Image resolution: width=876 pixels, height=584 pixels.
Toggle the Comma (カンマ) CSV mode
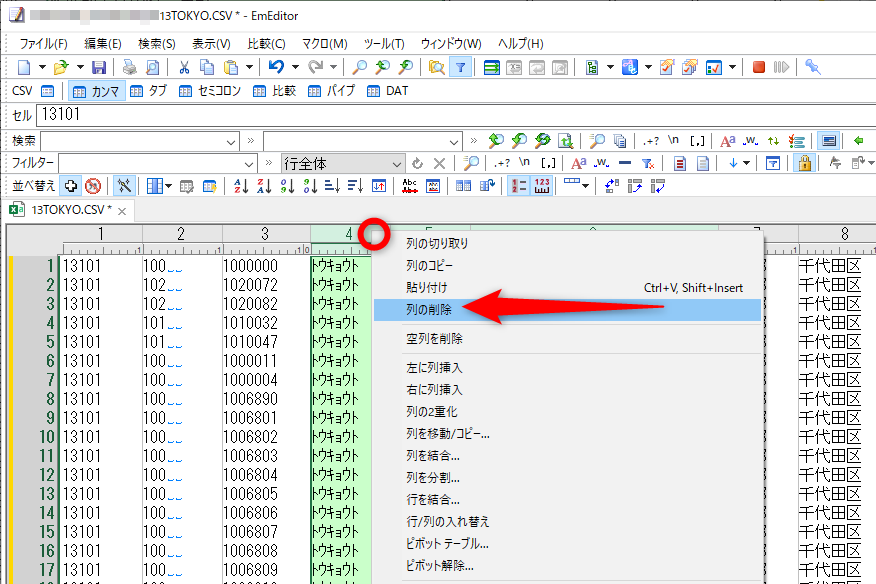pyautogui.click(x=96, y=91)
